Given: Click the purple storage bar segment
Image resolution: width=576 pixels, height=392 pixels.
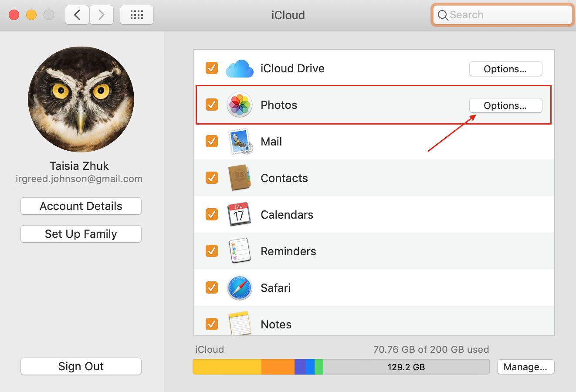Looking at the screenshot, I should pyautogui.click(x=300, y=367).
